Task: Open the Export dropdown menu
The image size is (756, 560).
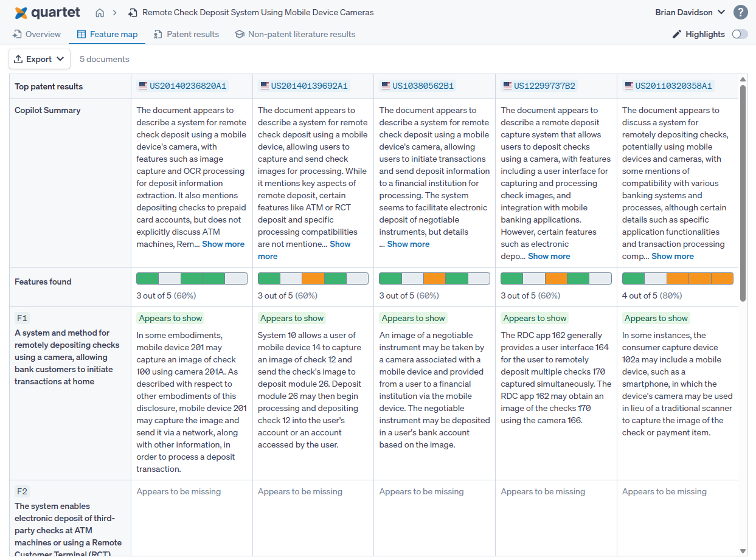Action: (40, 59)
